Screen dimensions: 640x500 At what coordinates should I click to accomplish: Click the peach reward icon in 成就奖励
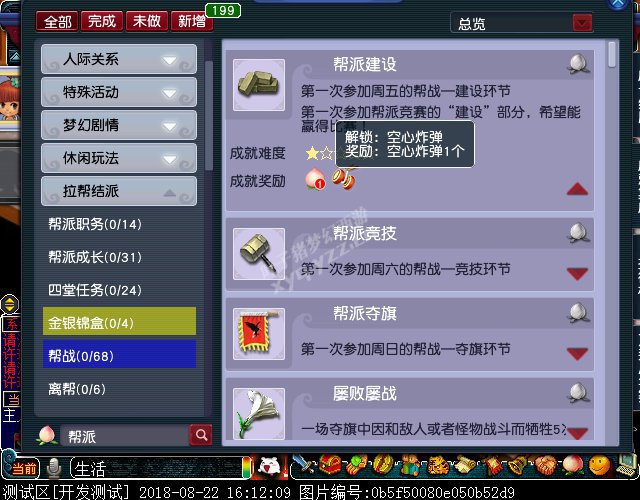[x=316, y=180]
